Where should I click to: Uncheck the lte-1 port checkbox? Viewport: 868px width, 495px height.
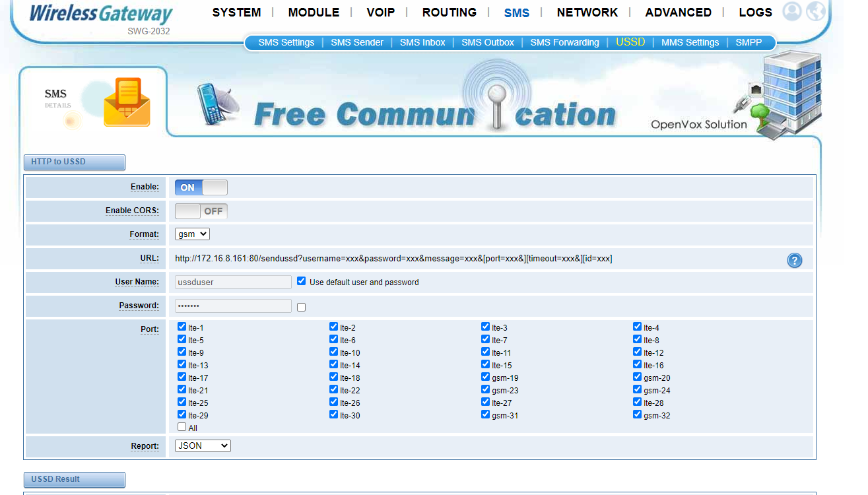[x=182, y=327]
